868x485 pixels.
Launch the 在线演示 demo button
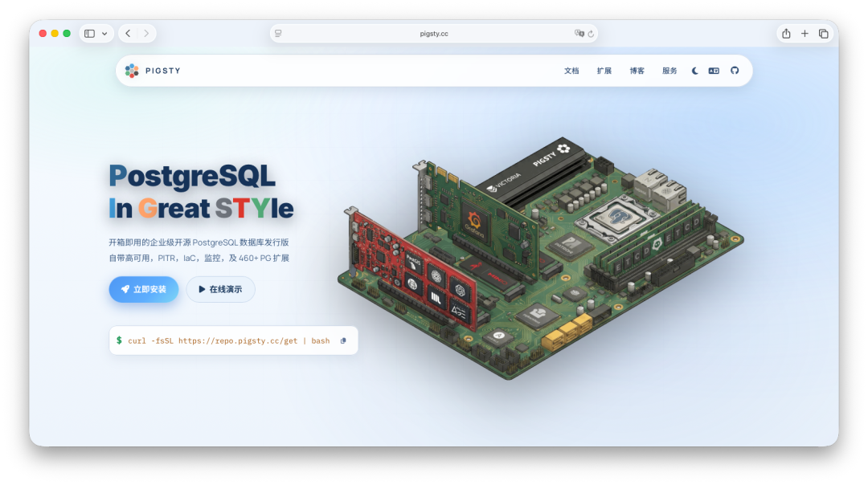(x=220, y=289)
